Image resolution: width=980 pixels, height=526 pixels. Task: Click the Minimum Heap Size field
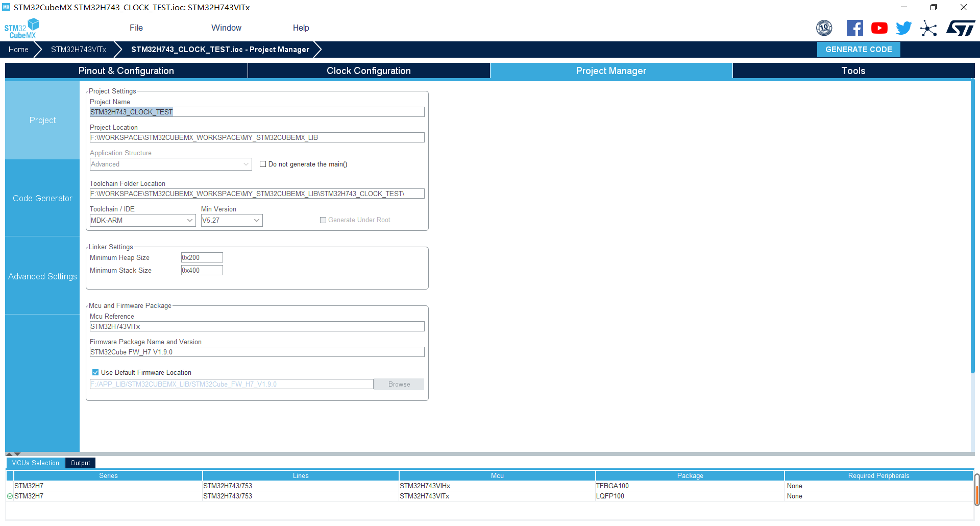(202, 257)
